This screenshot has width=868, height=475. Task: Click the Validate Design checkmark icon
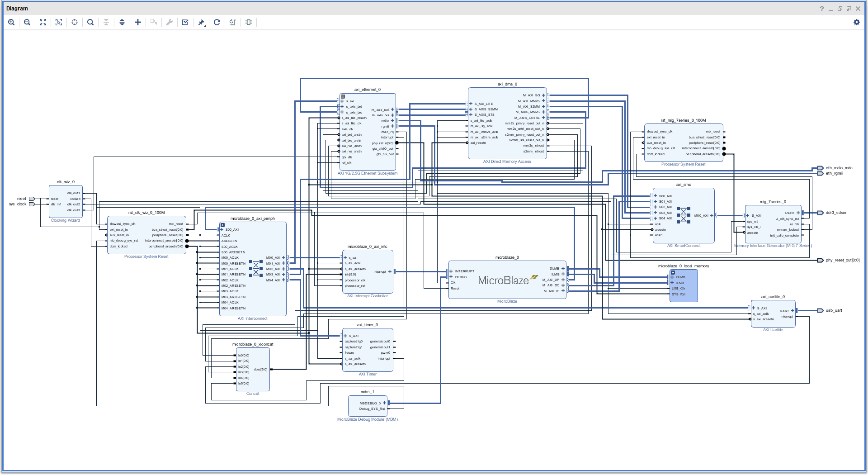pyautogui.click(x=185, y=22)
